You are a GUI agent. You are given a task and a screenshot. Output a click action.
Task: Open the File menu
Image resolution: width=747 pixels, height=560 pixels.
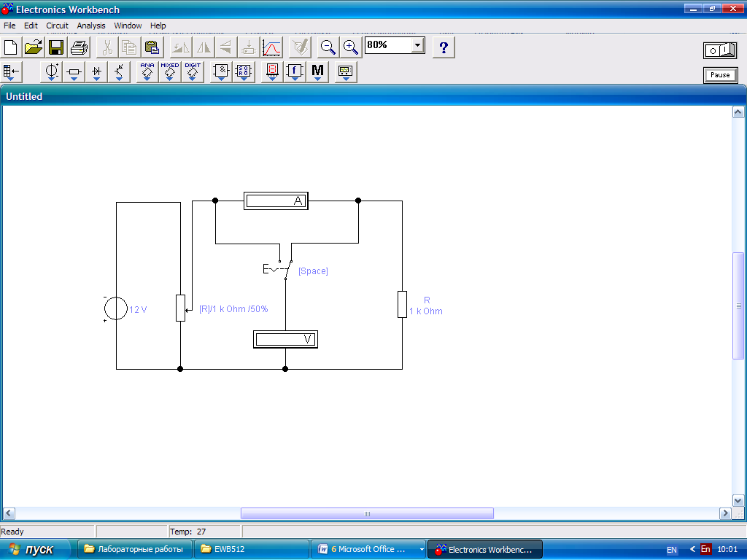click(x=9, y=26)
